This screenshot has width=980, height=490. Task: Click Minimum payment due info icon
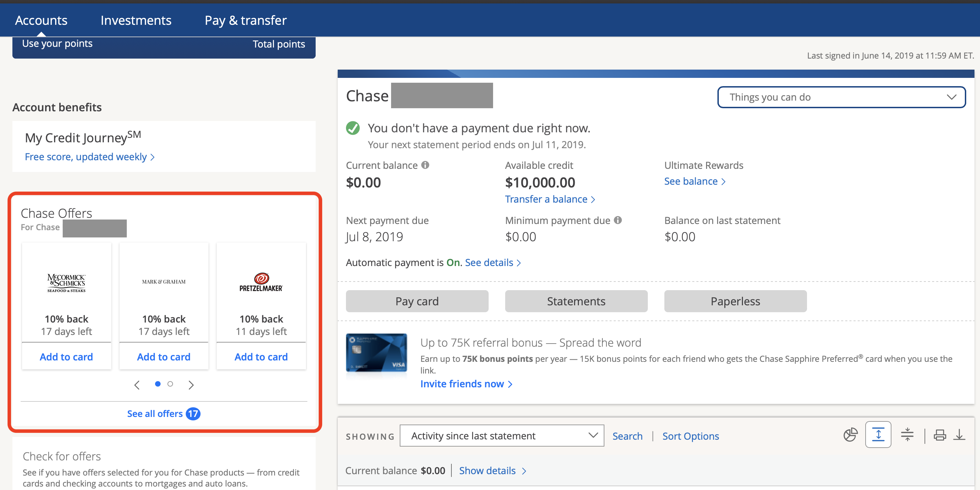click(618, 220)
